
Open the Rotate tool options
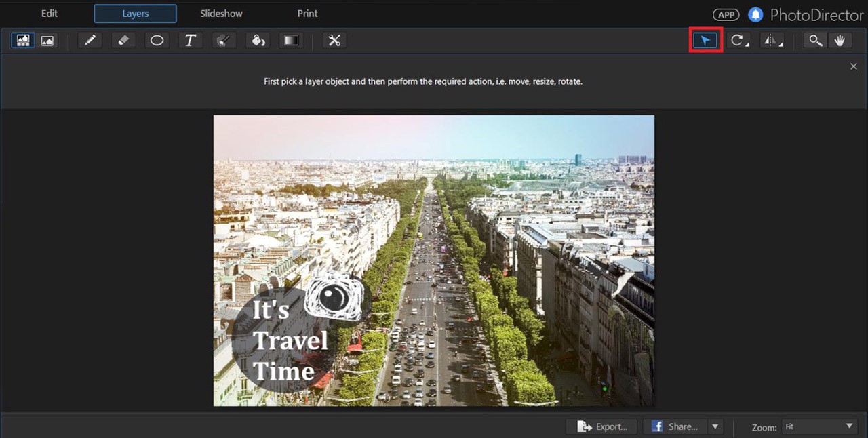738,41
